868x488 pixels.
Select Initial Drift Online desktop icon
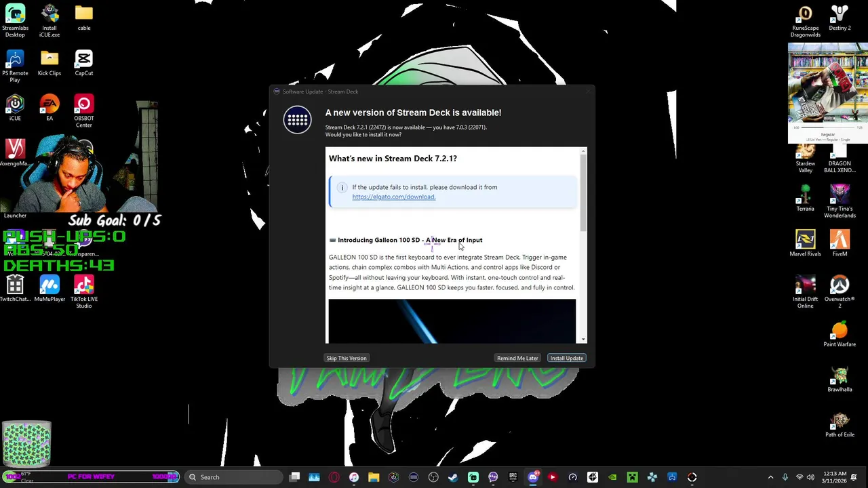coord(805,291)
